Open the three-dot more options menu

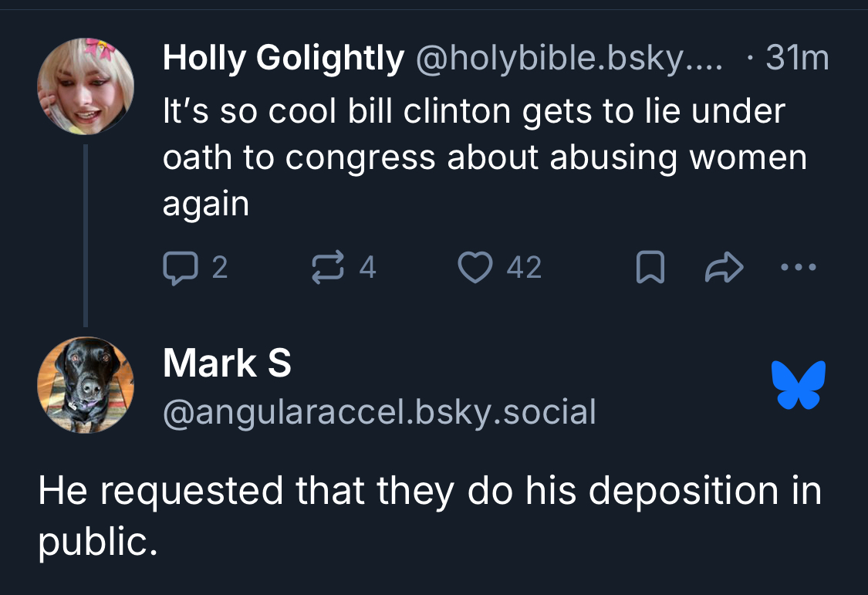[797, 269]
